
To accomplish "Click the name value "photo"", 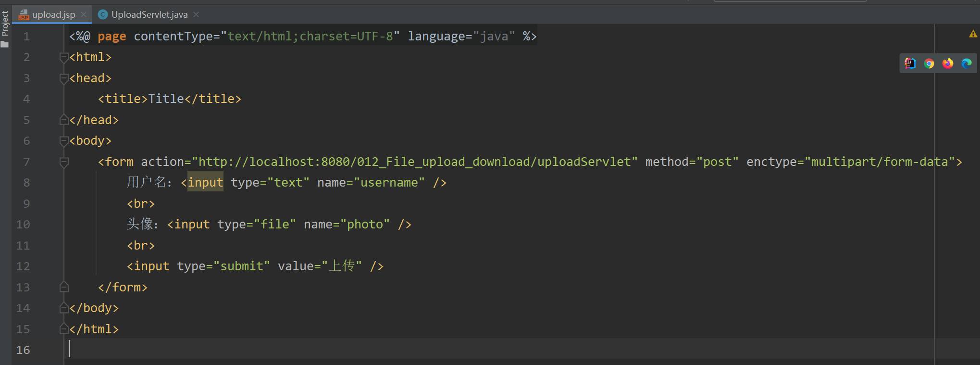I will click(x=365, y=225).
